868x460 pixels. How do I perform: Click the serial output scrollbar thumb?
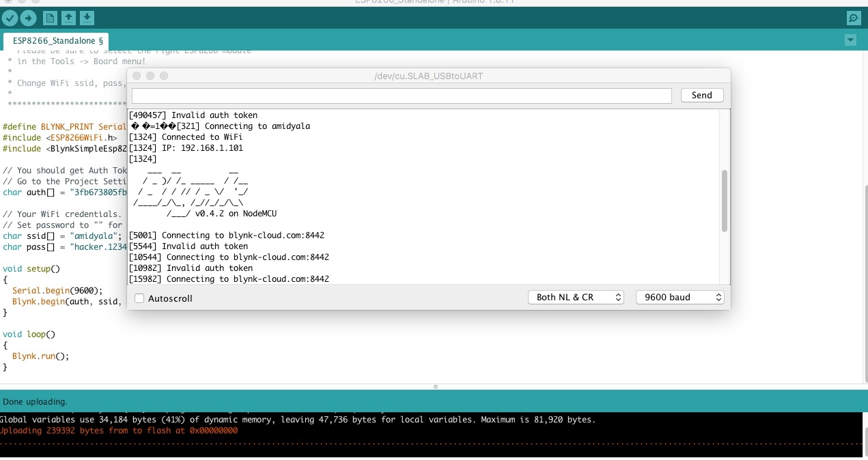[x=724, y=201]
